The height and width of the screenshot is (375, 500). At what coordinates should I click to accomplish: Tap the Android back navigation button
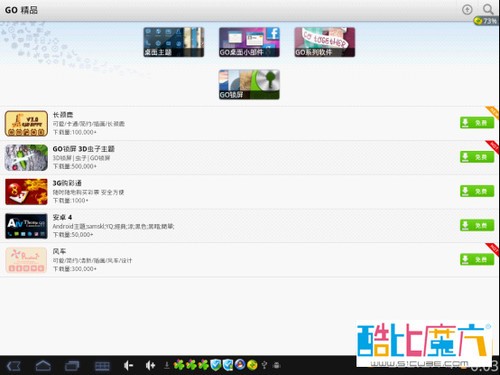pos(14,366)
